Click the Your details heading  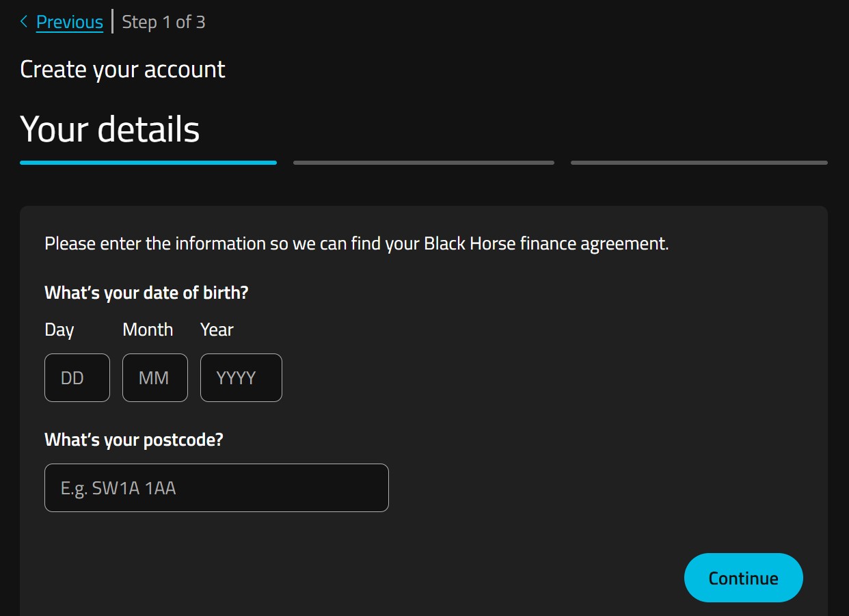110,129
